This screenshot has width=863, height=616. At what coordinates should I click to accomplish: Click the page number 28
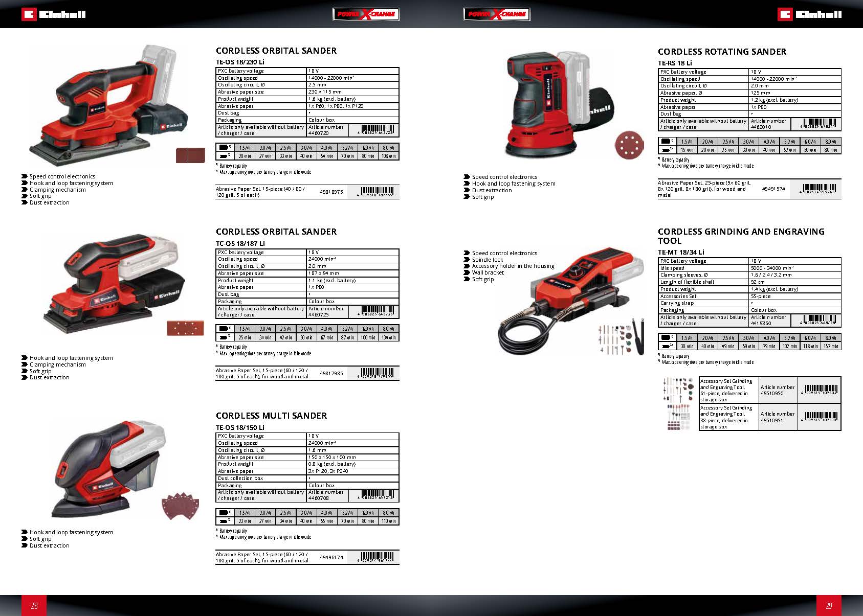[x=34, y=606]
